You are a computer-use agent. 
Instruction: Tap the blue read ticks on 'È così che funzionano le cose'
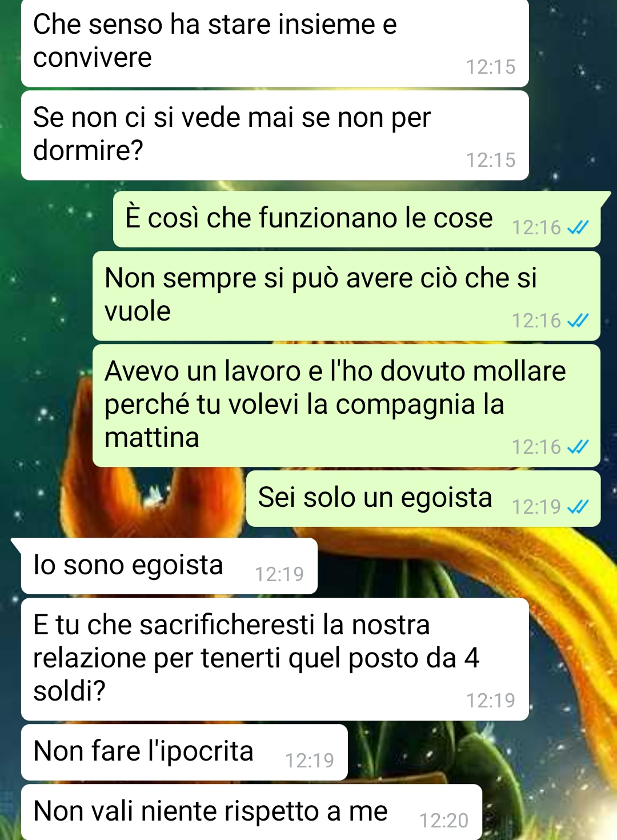tap(578, 228)
